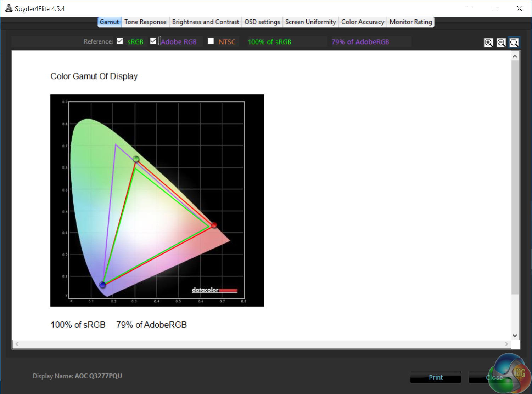Click the green primary marker on gamut chart
Screen dimensions: 532x394
(136, 159)
